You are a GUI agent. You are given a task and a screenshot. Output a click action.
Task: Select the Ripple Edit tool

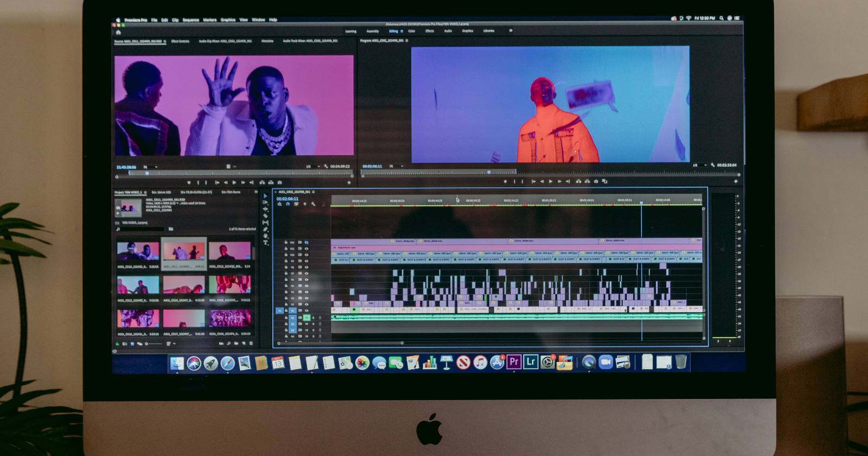265,209
